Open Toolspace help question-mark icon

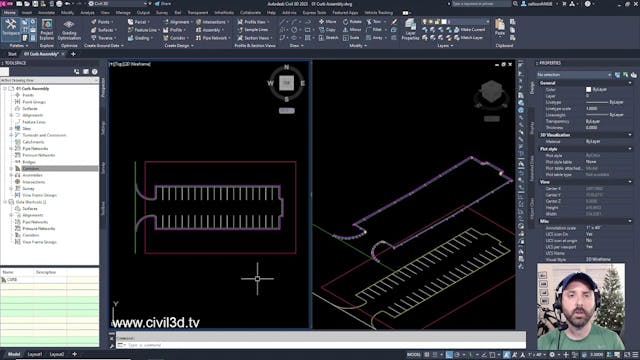point(95,71)
